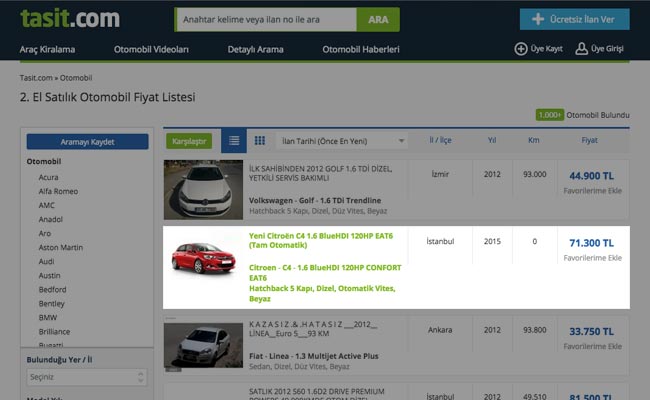Open the red Citroën C4 thumbnail
The width and height of the screenshot is (650, 400).
203,258
